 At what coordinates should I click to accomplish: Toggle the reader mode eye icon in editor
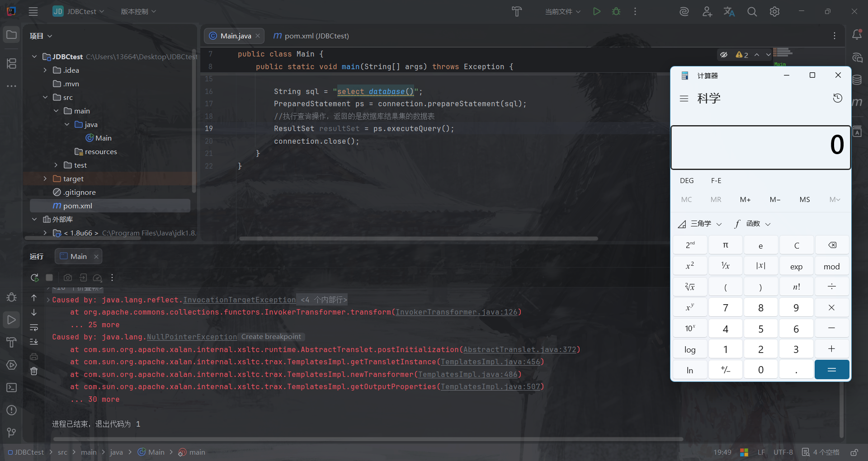click(724, 55)
